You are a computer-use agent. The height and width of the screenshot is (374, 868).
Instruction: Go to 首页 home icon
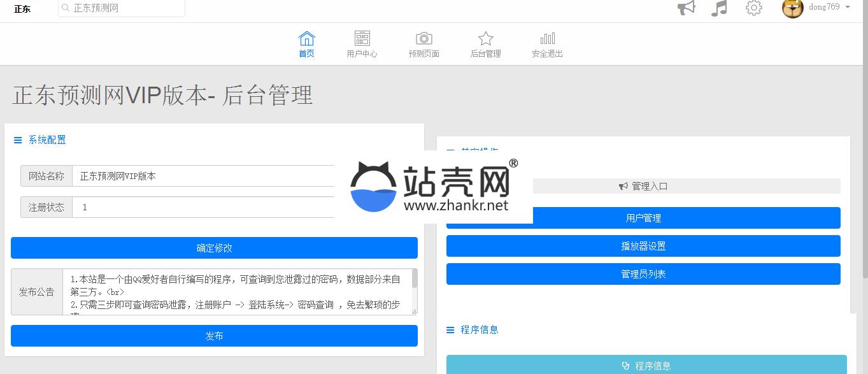pos(306,39)
